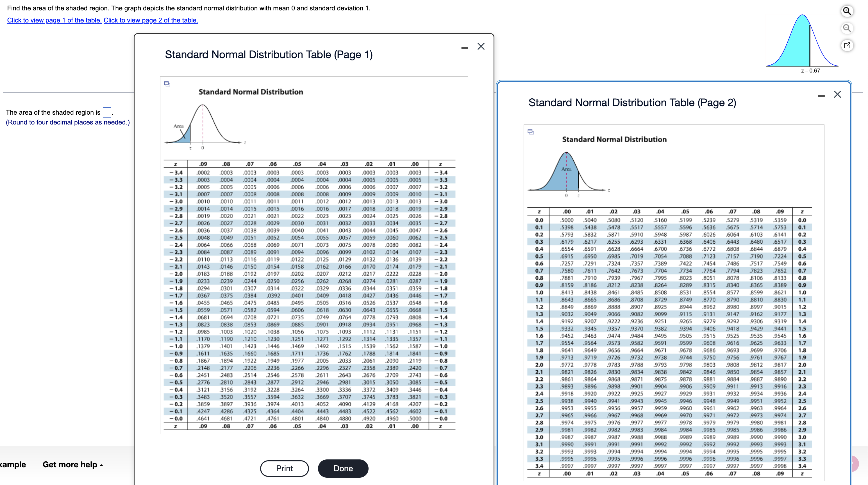Image resolution: width=868 pixels, height=485 pixels.
Task: Click the copy icon in Page 1 table
Action: [167, 83]
